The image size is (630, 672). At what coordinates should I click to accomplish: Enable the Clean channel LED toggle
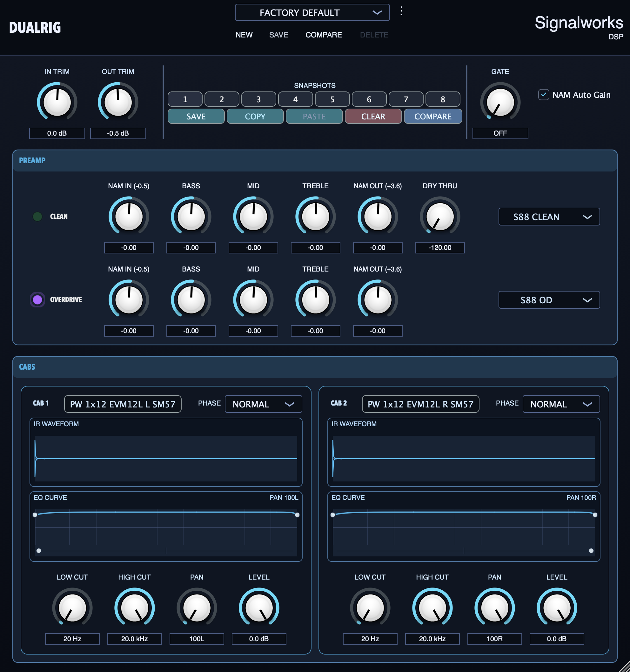point(37,216)
